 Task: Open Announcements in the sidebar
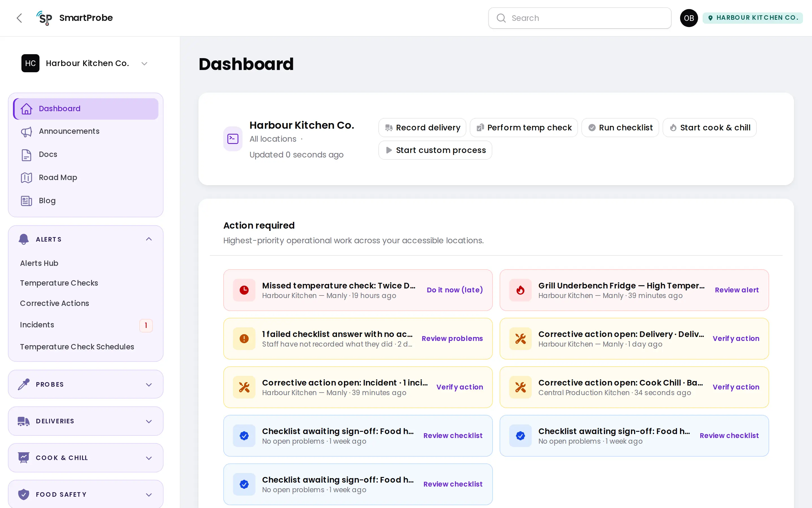(x=85, y=131)
